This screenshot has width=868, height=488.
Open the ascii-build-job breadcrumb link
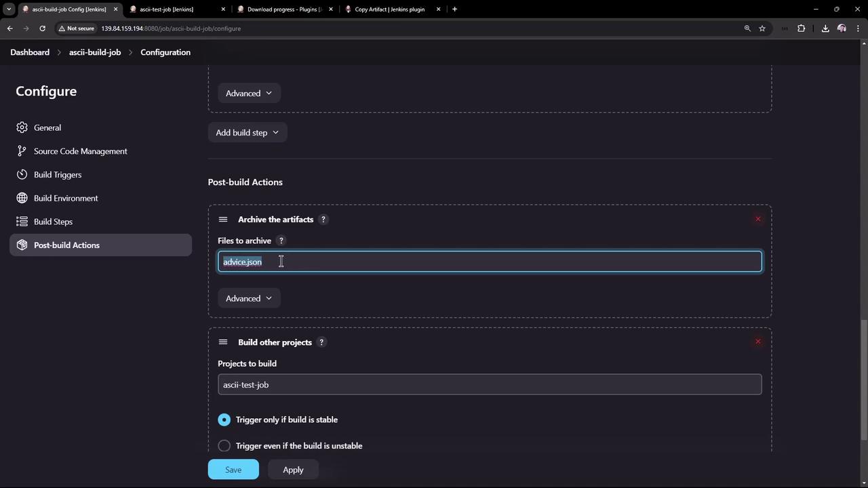[x=95, y=52]
